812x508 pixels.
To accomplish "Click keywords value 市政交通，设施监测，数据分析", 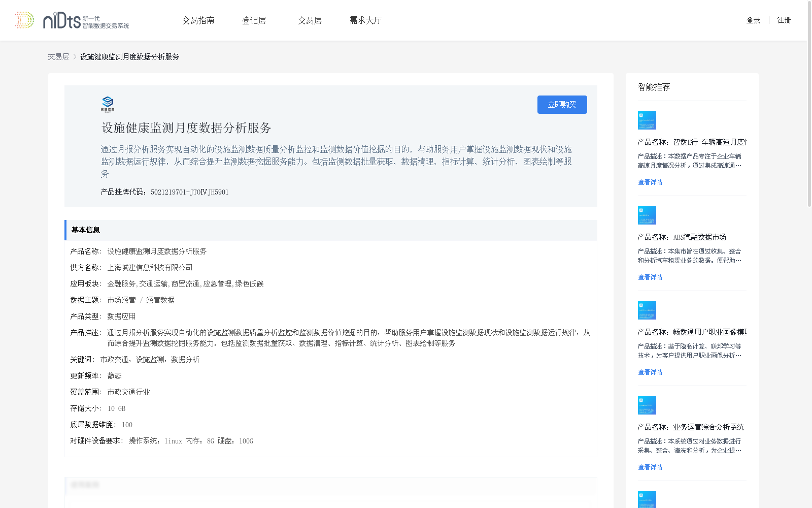I will (x=150, y=360).
